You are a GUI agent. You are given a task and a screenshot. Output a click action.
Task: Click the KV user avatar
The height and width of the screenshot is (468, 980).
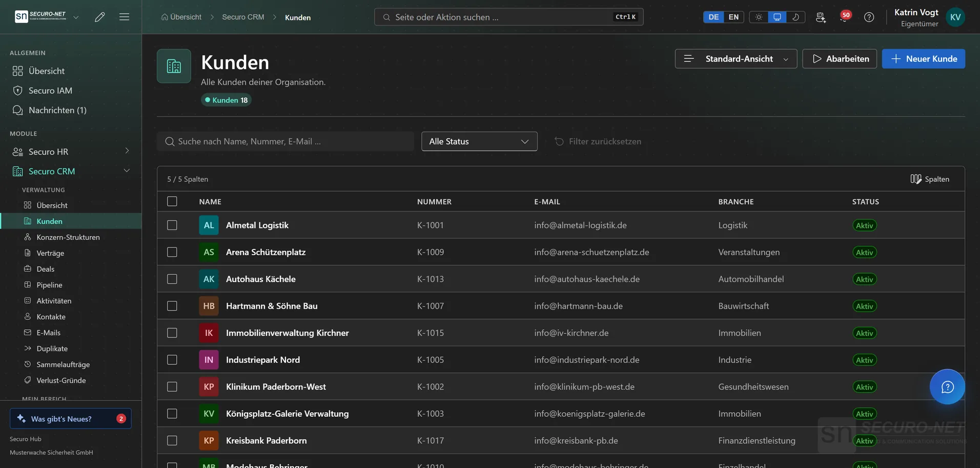point(955,17)
